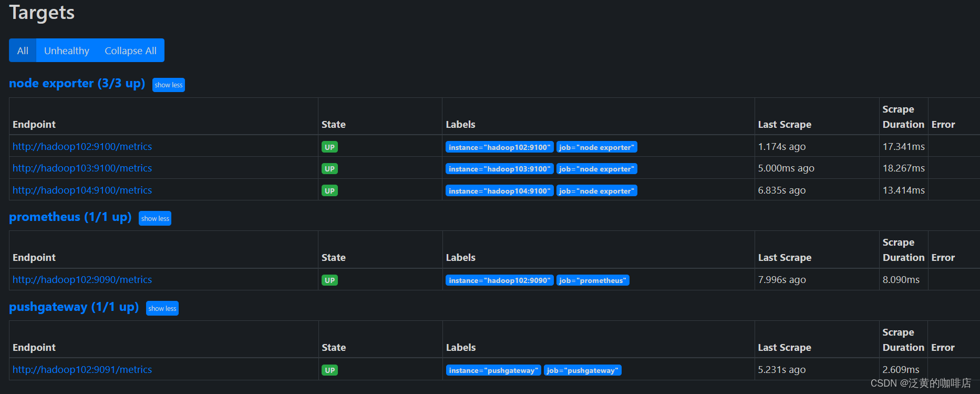980x394 pixels.
Task: Click the Collapse All button
Action: pyautogui.click(x=130, y=50)
